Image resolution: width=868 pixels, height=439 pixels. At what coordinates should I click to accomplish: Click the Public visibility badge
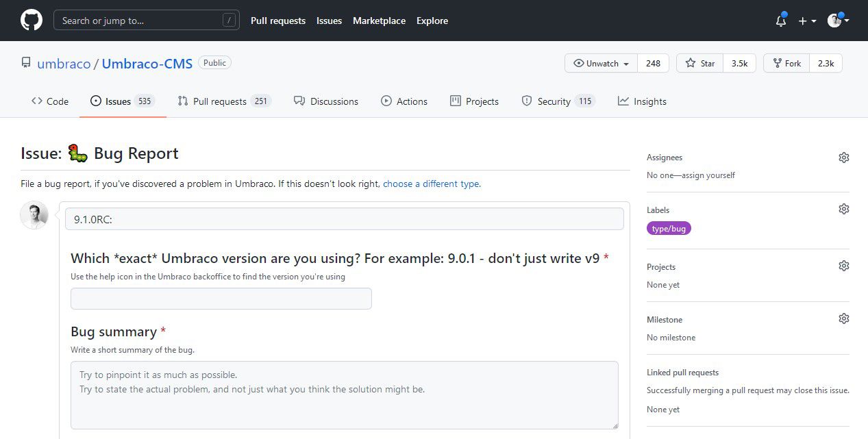(x=214, y=62)
